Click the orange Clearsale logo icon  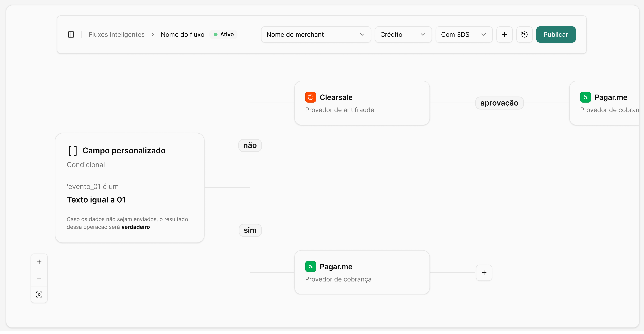coord(311,97)
